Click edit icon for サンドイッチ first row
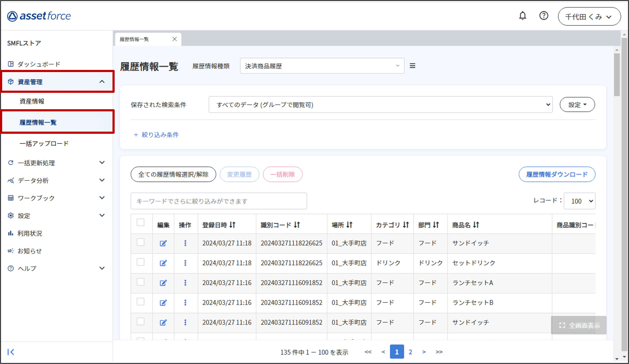The image size is (629, 364). (163, 243)
